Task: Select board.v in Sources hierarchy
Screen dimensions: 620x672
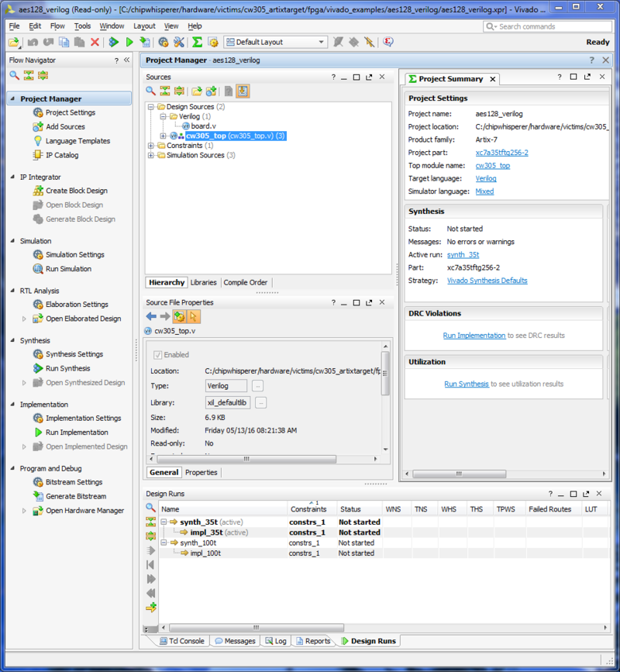Action: [x=203, y=126]
